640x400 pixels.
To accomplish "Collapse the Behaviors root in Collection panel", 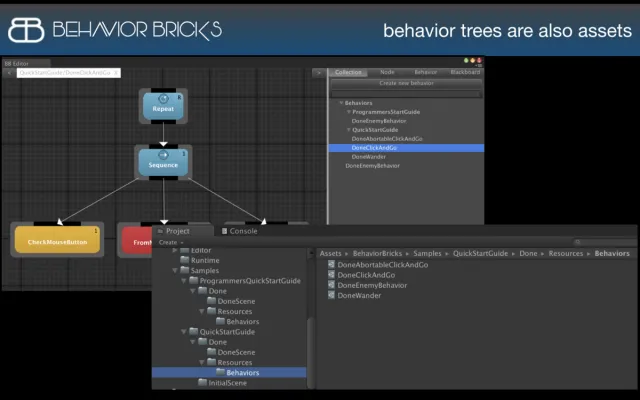I will (341, 103).
